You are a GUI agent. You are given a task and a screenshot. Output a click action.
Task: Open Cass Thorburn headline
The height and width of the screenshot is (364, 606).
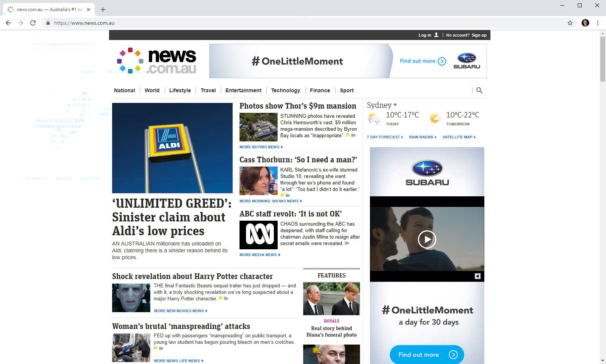point(298,160)
